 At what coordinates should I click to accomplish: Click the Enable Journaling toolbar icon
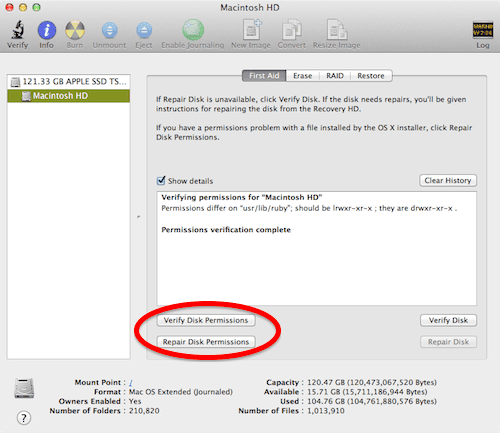coord(193,30)
